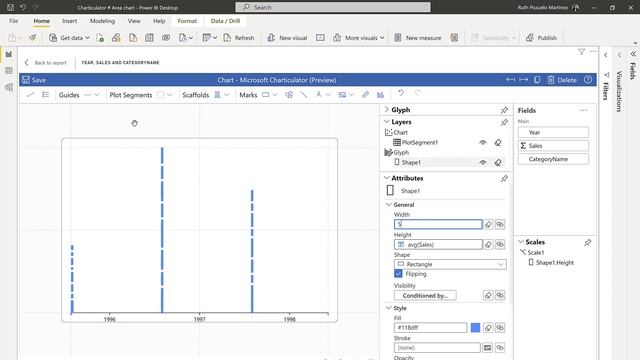Erase PlotSegment1 with eraser icon
Image resolution: width=640 pixels, height=360 pixels.
[498, 142]
